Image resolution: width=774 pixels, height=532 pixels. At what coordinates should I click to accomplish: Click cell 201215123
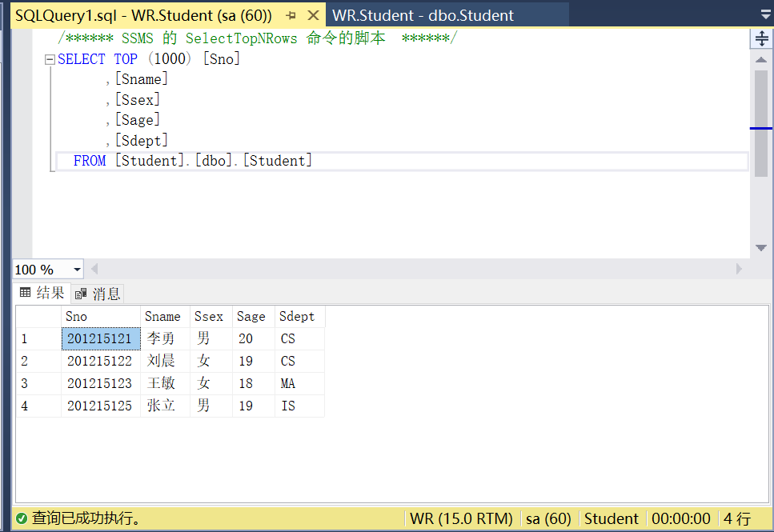click(101, 383)
